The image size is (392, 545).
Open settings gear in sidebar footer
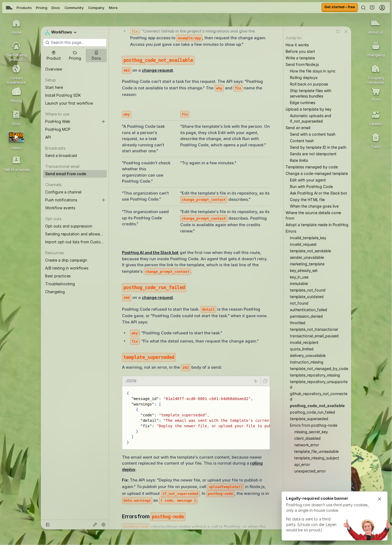coord(103,525)
